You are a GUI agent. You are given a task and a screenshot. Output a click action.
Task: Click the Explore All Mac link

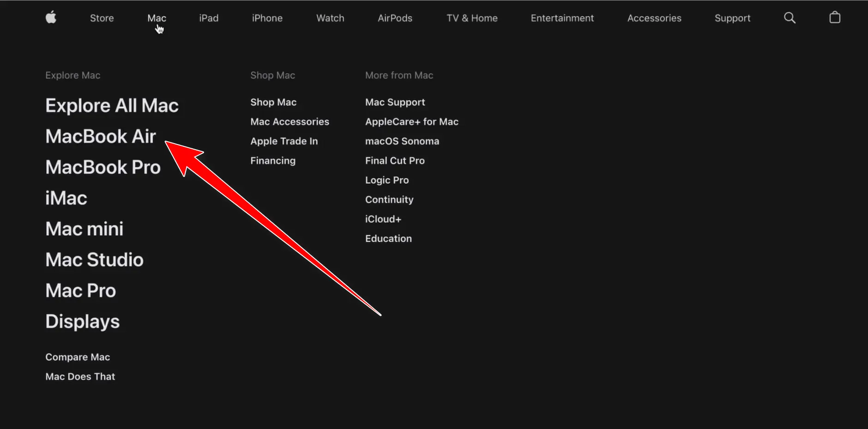[112, 106]
